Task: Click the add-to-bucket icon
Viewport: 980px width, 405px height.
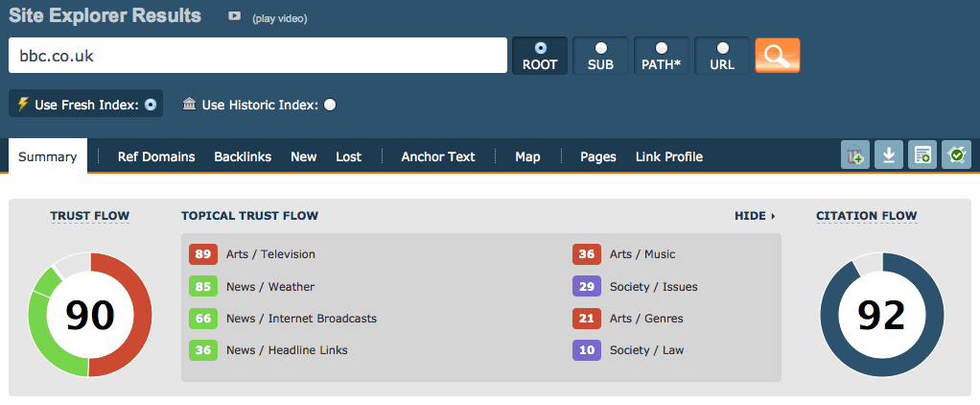Action: (x=854, y=155)
